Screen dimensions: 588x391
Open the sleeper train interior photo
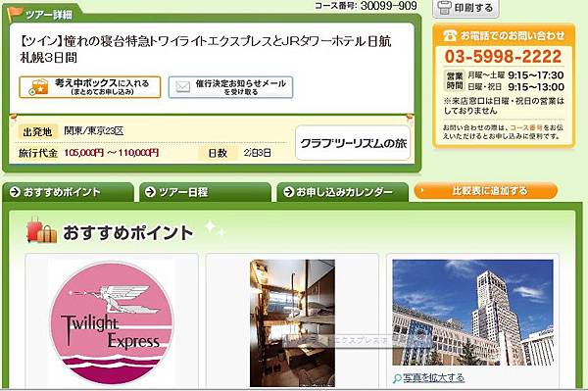coord(292,323)
